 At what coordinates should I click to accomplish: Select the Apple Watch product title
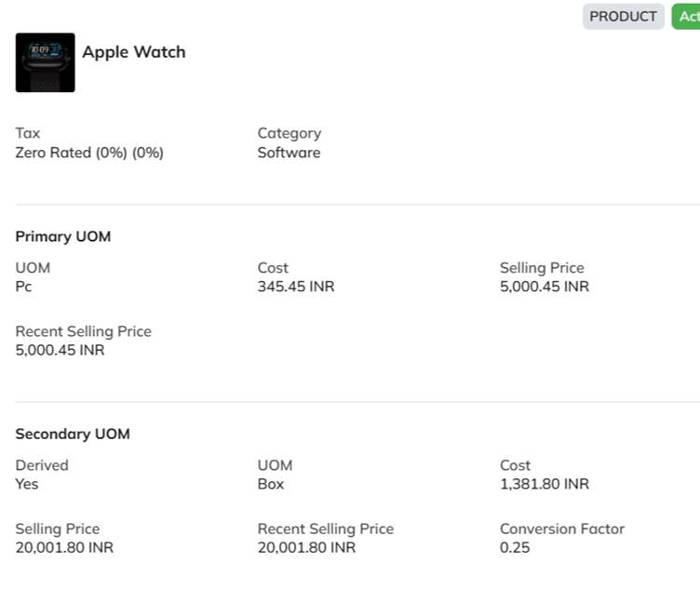pyautogui.click(x=134, y=52)
